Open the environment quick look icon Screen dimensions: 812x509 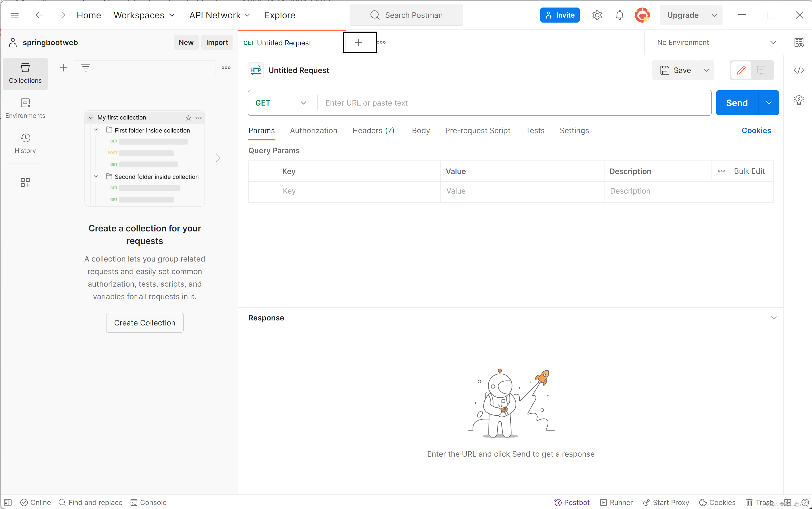tap(799, 42)
